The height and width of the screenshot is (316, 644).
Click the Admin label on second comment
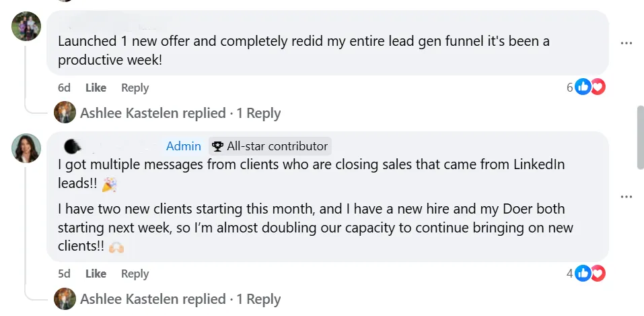click(x=184, y=146)
